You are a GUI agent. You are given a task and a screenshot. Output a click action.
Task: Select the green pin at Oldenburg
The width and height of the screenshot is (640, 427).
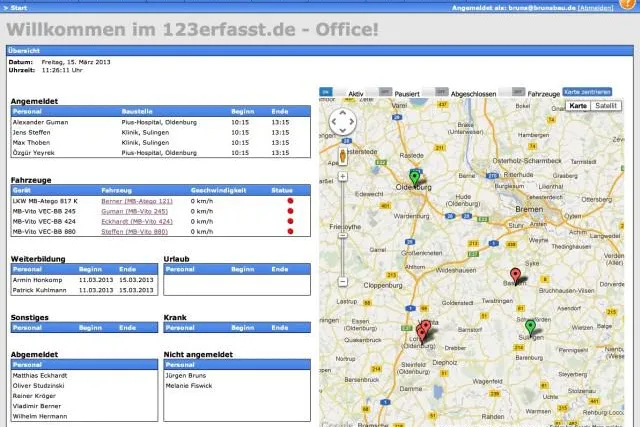(x=415, y=178)
